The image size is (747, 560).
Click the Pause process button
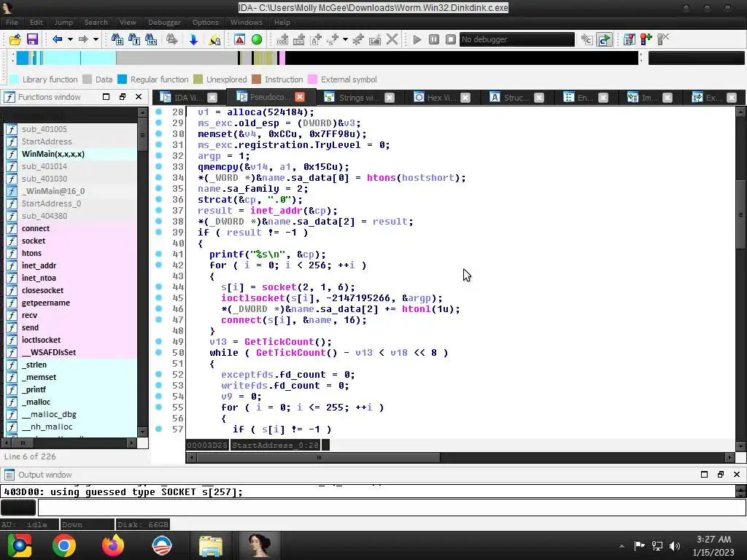[434, 39]
